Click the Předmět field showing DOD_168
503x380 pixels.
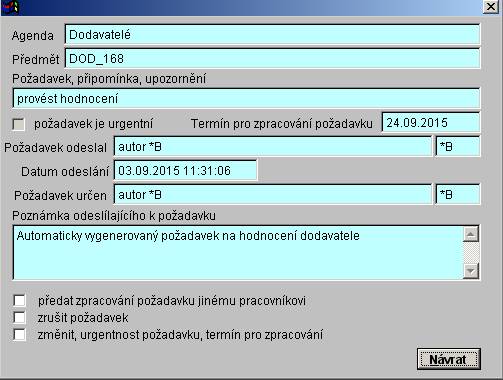click(x=272, y=58)
